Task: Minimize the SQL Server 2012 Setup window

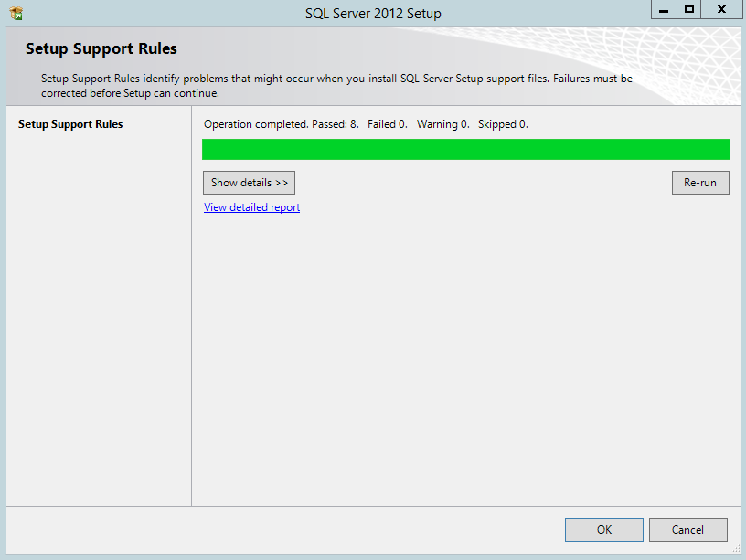Action: click(664, 9)
